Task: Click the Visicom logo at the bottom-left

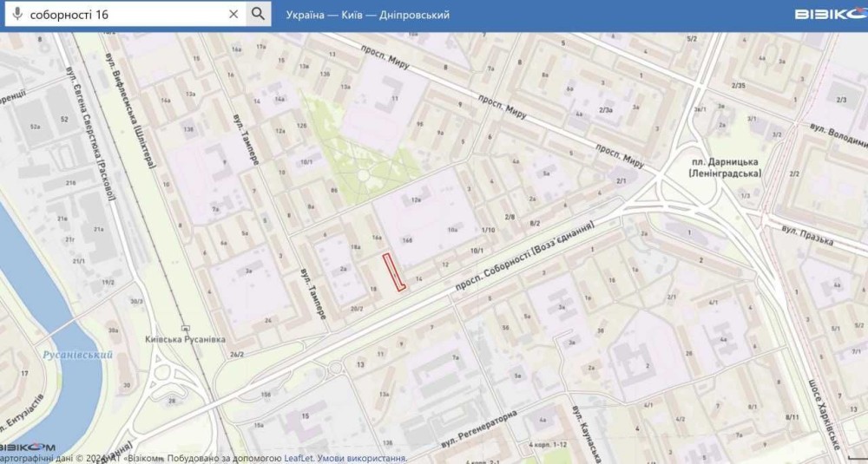Action: pos(28,447)
